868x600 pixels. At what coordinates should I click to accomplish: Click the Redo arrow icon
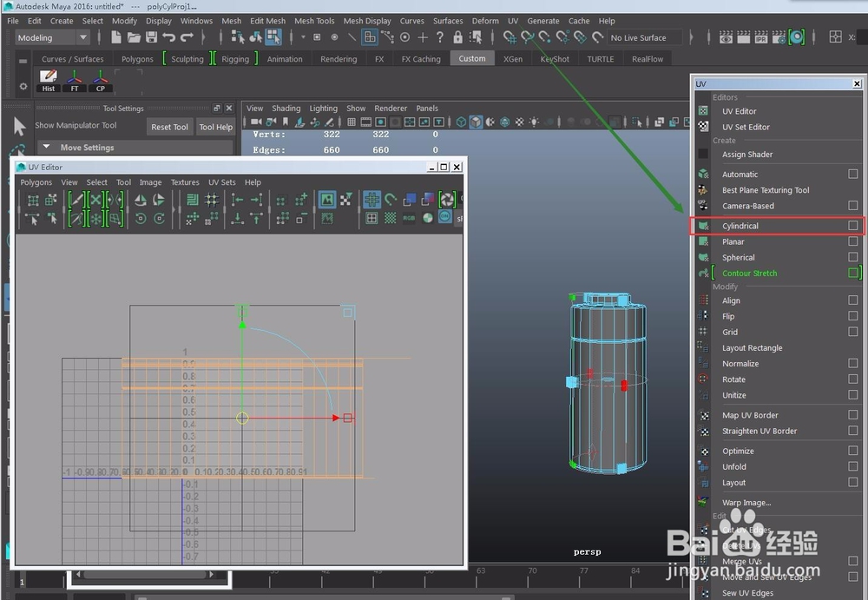coord(187,37)
